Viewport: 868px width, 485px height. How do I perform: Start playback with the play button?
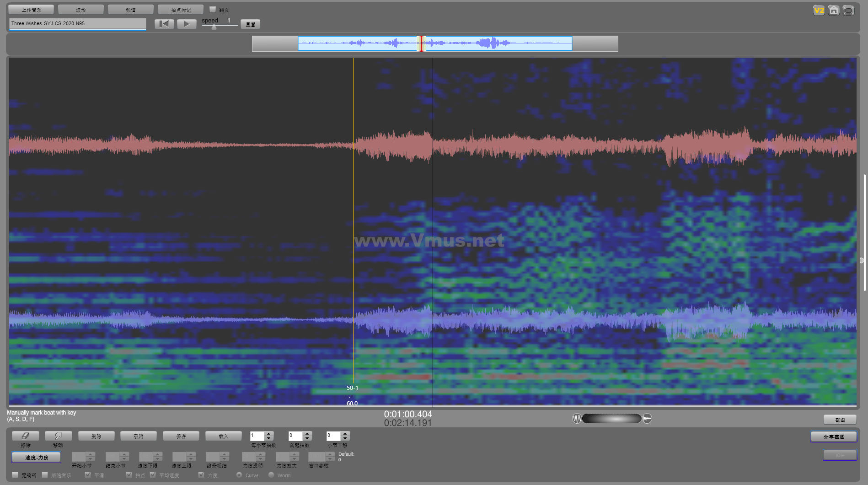point(187,24)
